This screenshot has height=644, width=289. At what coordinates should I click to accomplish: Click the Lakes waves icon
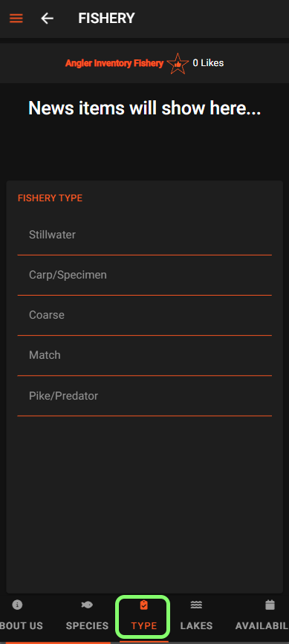tap(196, 605)
